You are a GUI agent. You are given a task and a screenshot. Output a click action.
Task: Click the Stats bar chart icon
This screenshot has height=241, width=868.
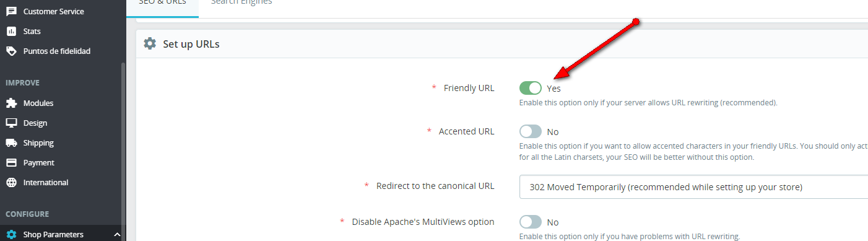click(11, 31)
